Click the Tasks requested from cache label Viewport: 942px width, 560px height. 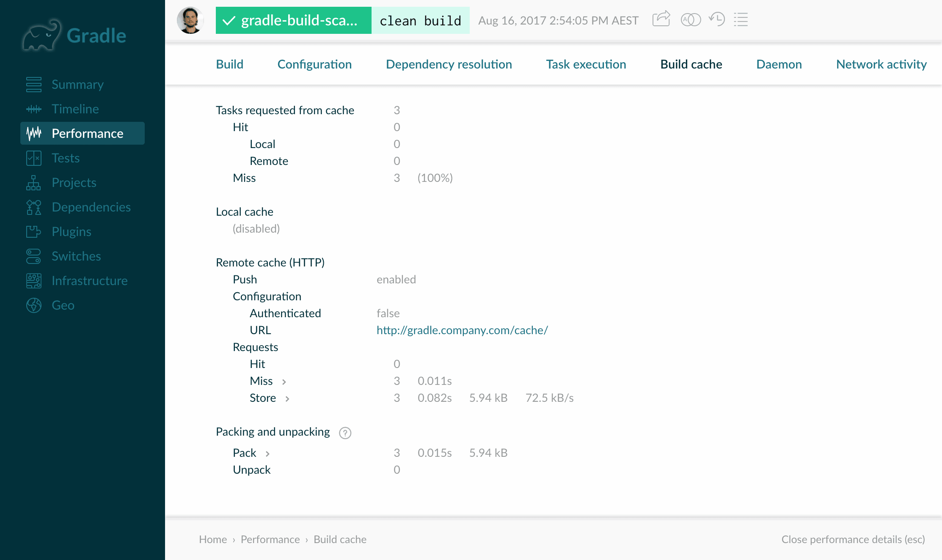(x=285, y=110)
